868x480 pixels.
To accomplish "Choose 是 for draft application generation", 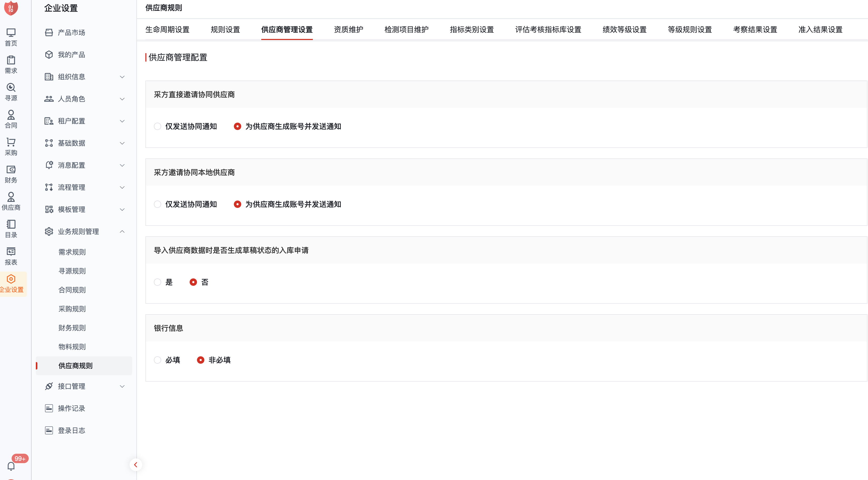I will click(x=157, y=282).
